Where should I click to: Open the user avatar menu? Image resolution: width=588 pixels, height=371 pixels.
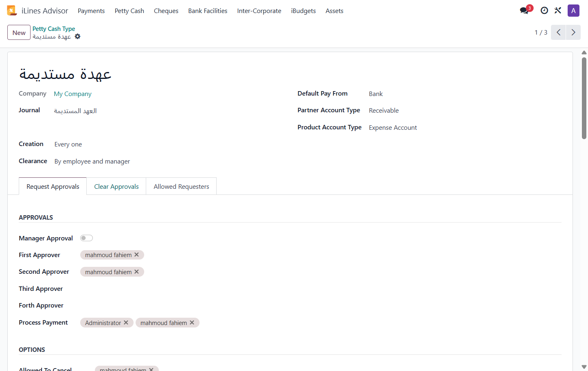(x=573, y=11)
